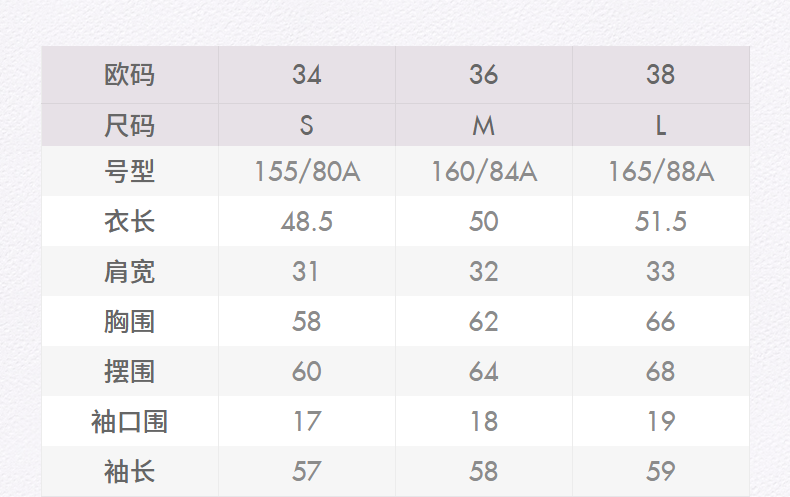Select the 尺码 row label

(x=130, y=126)
